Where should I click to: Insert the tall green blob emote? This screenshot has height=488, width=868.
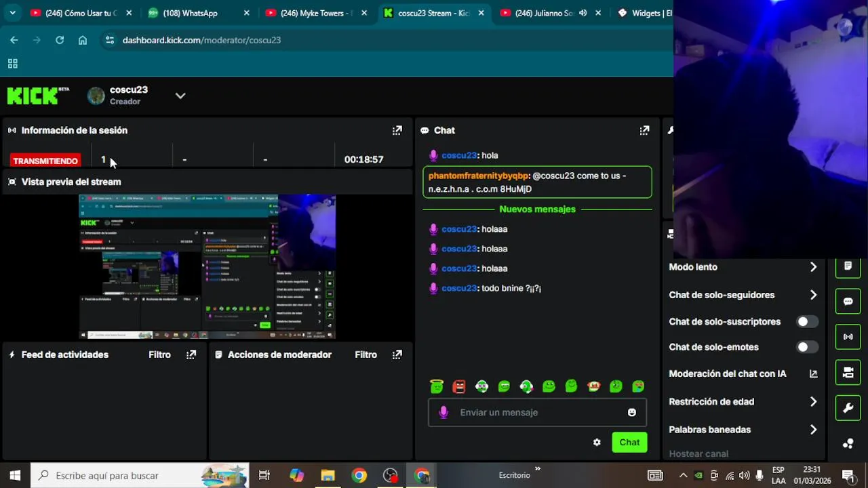(571, 386)
